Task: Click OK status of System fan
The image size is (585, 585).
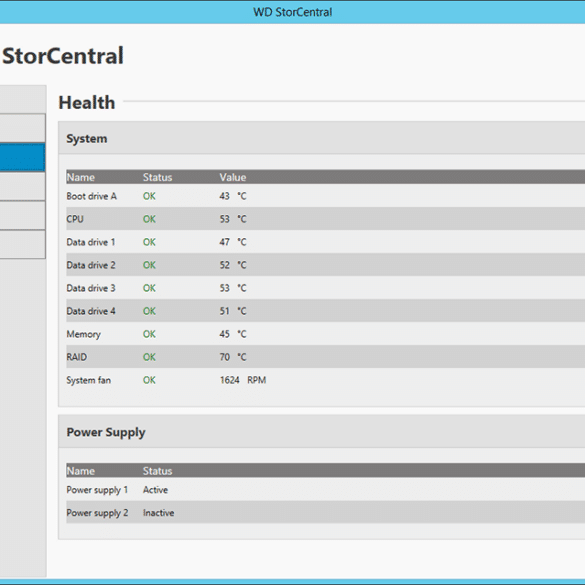Action: (149, 380)
